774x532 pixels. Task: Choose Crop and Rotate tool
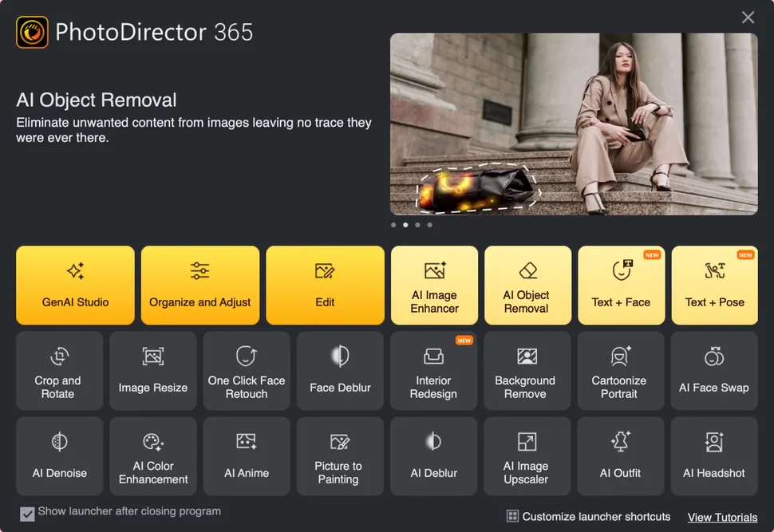pyautogui.click(x=58, y=370)
